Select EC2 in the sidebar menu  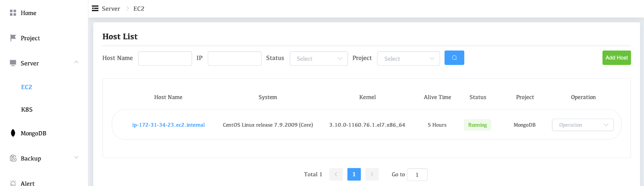27,87
